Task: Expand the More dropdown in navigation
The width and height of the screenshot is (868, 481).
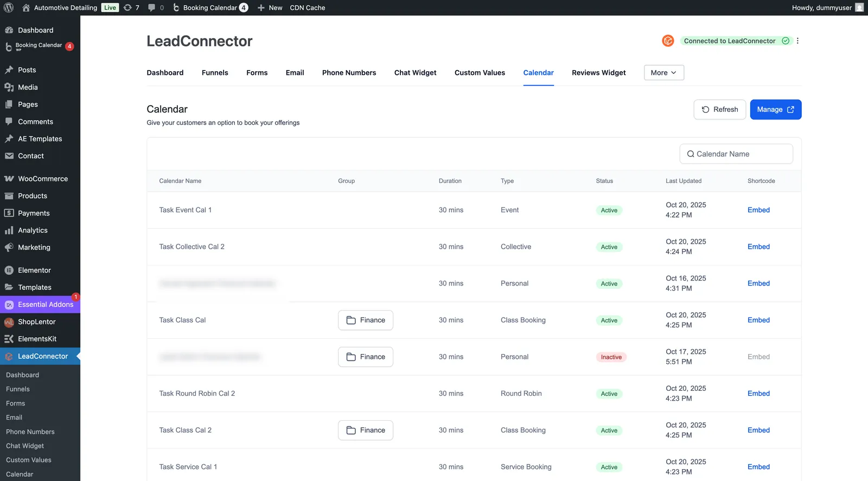Action: [x=663, y=73]
